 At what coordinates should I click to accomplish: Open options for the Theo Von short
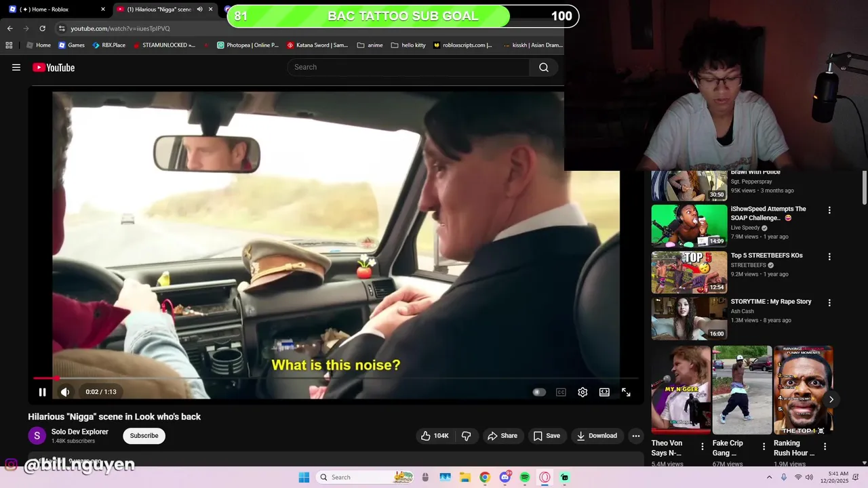coord(703,447)
